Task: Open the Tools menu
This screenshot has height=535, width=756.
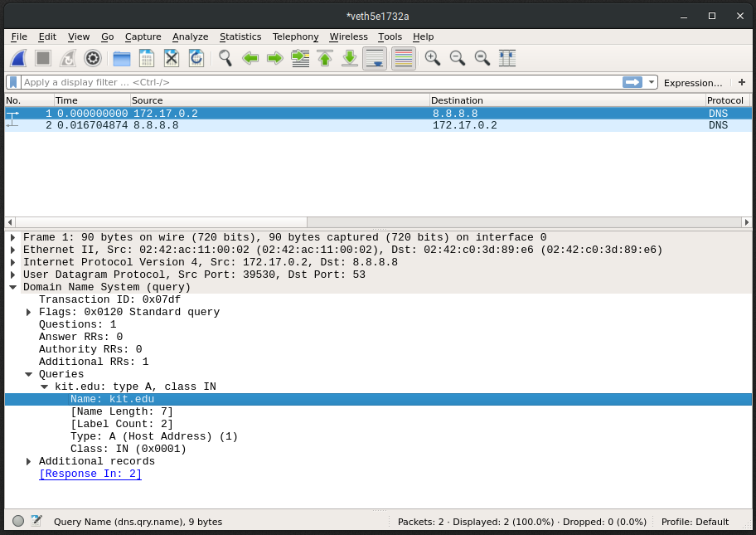Action: (x=390, y=36)
